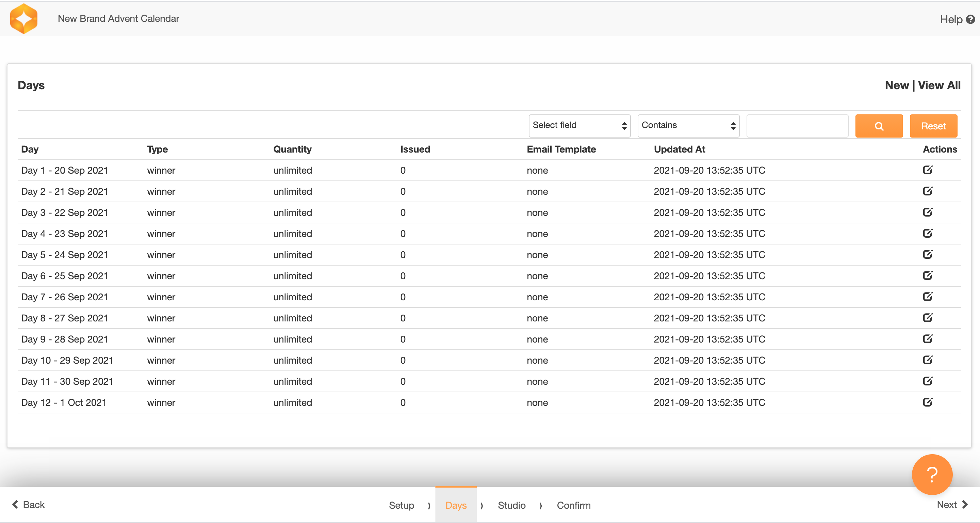This screenshot has width=980, height=523.
Task: Open the floating orange question mark help
Action: 932,474
